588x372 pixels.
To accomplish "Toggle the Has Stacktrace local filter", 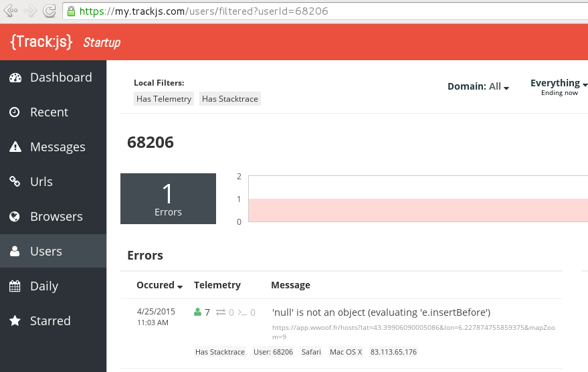I will [230, 99].
